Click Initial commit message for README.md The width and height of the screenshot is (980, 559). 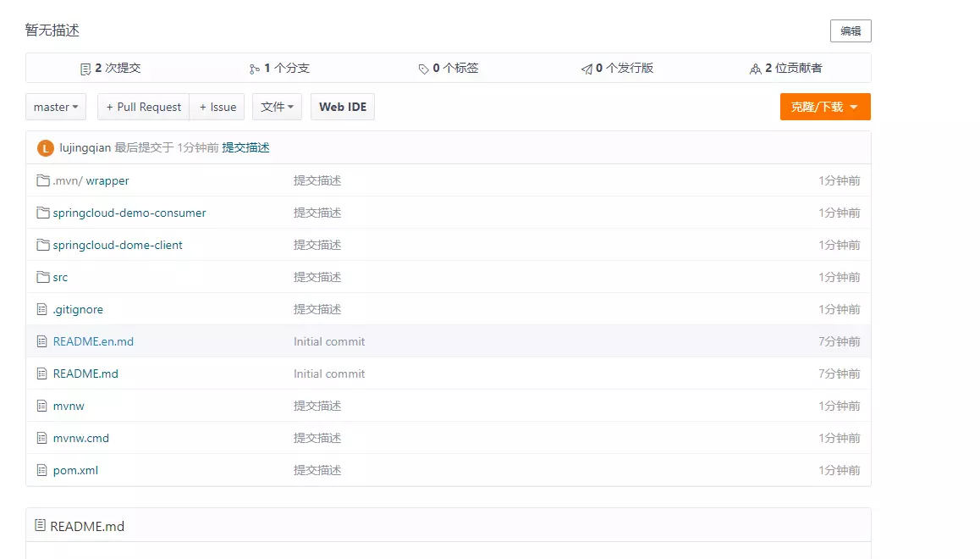tap(329, 374)
